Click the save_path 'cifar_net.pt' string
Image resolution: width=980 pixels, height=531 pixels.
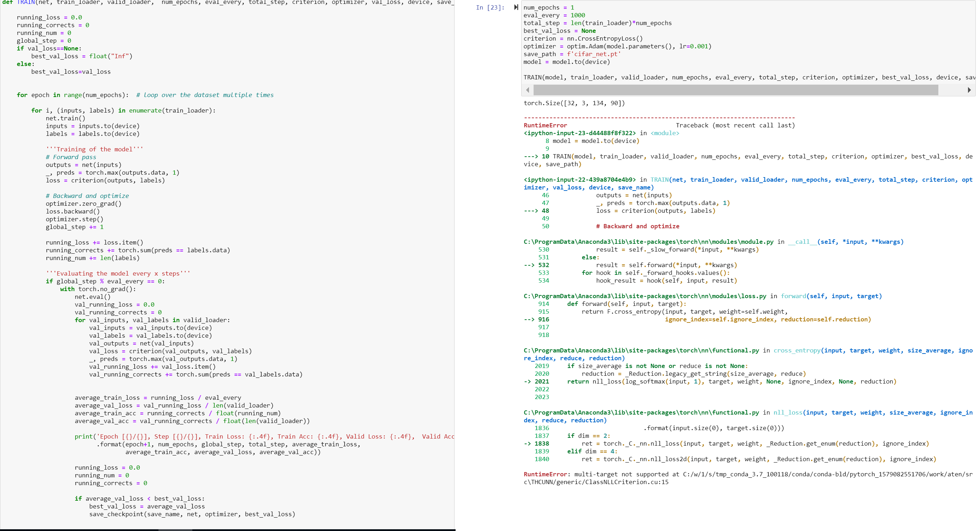point(594,54)
